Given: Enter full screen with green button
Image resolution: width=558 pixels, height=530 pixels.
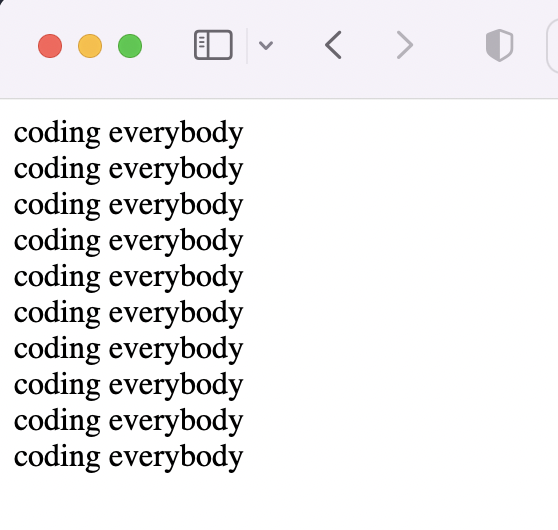Looking at the screenshot, I should (x=130, y=46).
